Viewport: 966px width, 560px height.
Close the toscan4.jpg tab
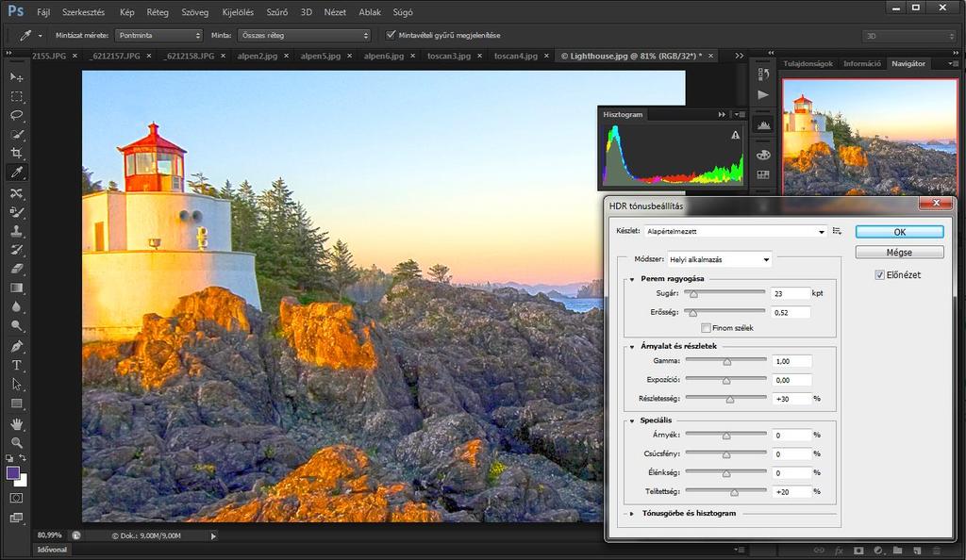click(546, 56)
